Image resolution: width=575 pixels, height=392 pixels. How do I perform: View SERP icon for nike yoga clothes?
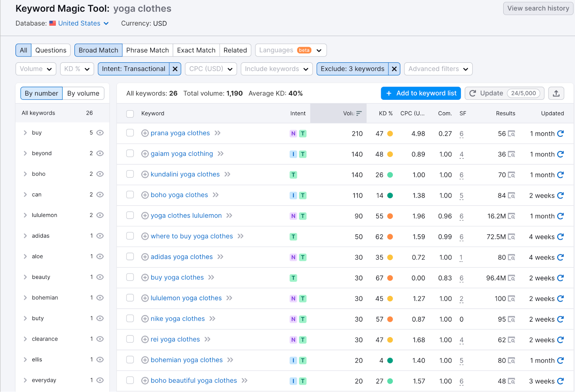(511, 319)
